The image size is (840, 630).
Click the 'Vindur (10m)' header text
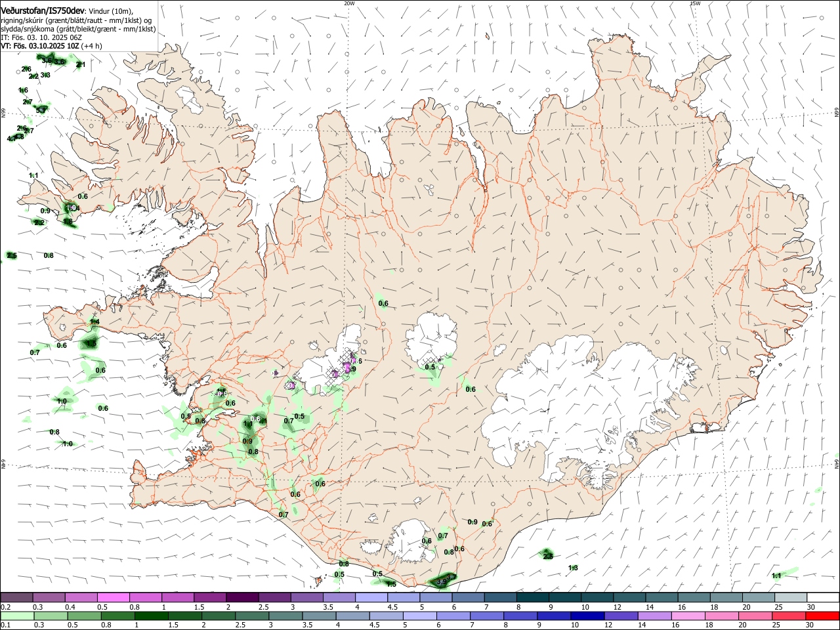click(x=110, y=11)
